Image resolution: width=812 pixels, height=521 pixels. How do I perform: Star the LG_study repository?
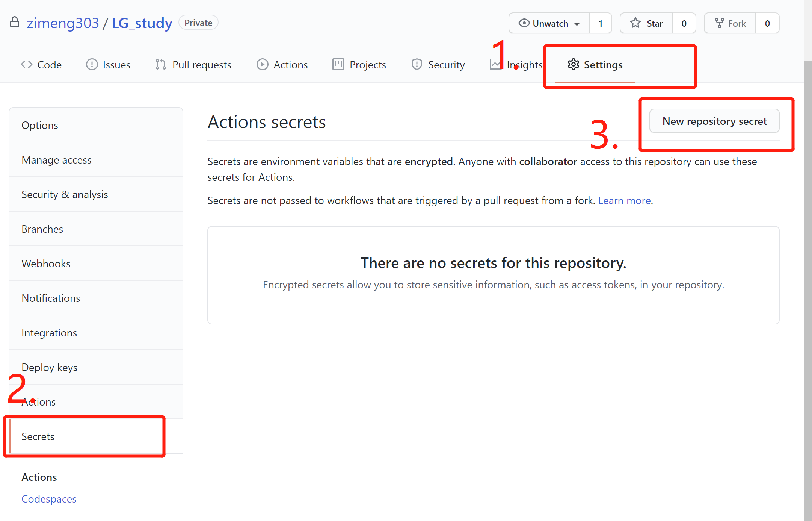[x=646, y=23]
